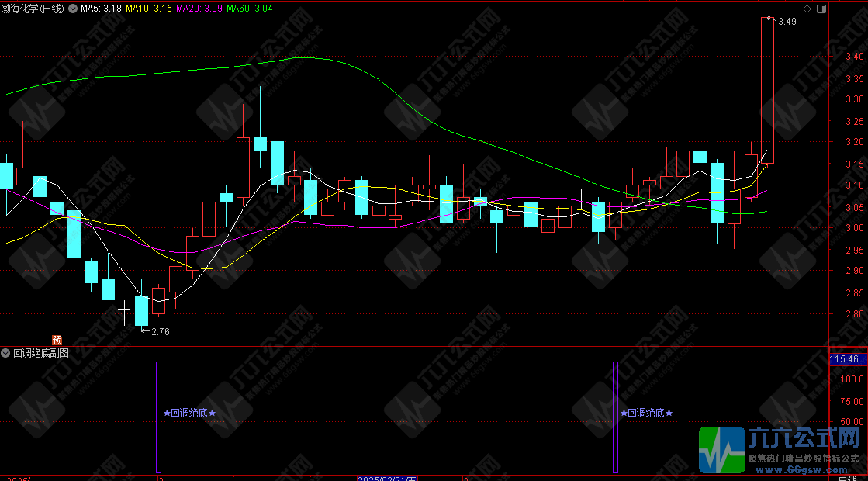
Task: Click the diamond marker icon at top right
Action: pos(807,9)
